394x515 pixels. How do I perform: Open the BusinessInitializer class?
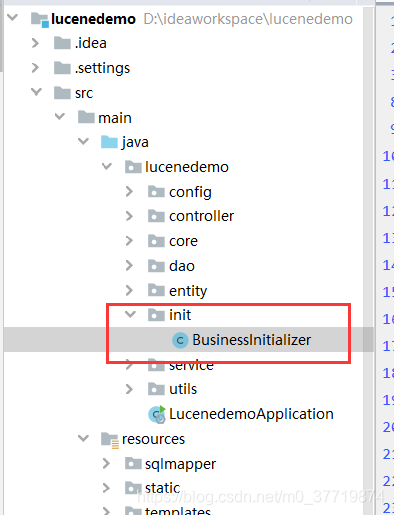pyautogui.click(x=252, y=340)
